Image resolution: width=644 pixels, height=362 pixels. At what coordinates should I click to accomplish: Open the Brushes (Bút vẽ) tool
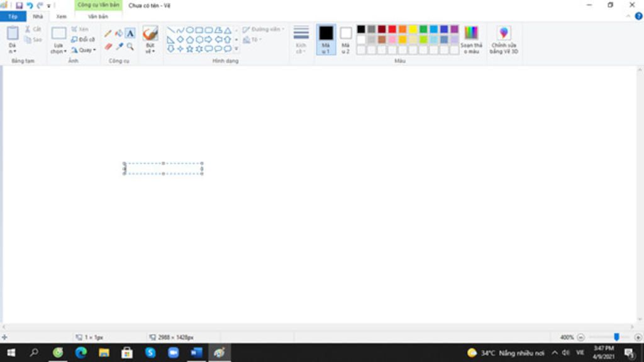pos(150,40)
